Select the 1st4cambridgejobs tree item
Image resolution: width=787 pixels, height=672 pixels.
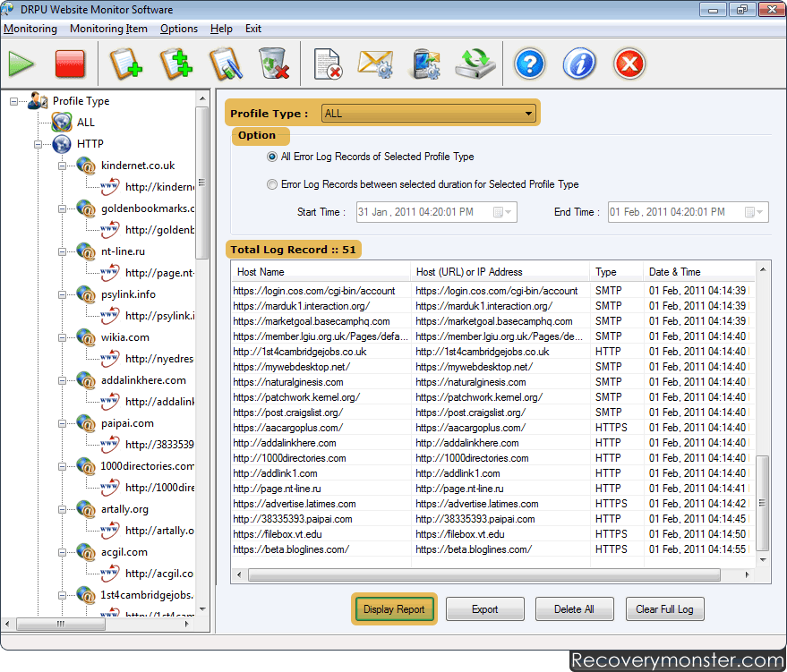coord(147,595)
